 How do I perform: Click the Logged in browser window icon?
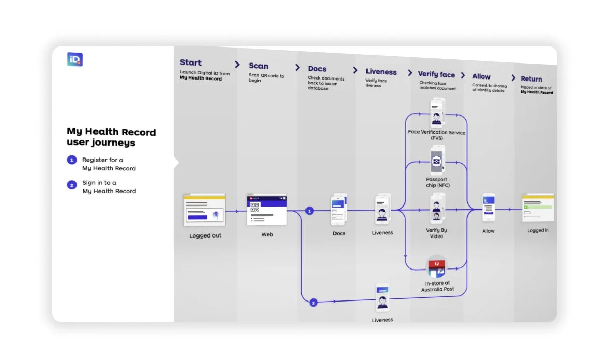pos(538,208)
